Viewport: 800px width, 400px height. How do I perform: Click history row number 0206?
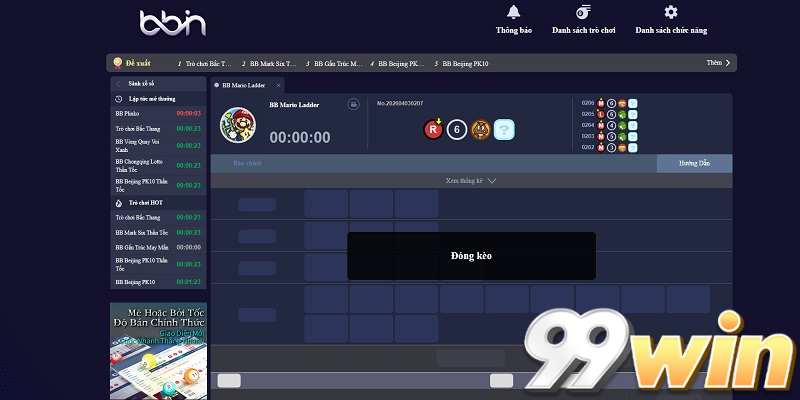click(x=588, y=103)
